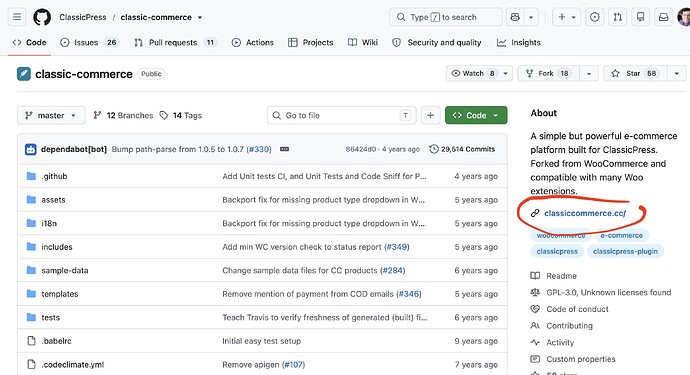
Task: Jump to the Readme section
Action: point(554,276)
